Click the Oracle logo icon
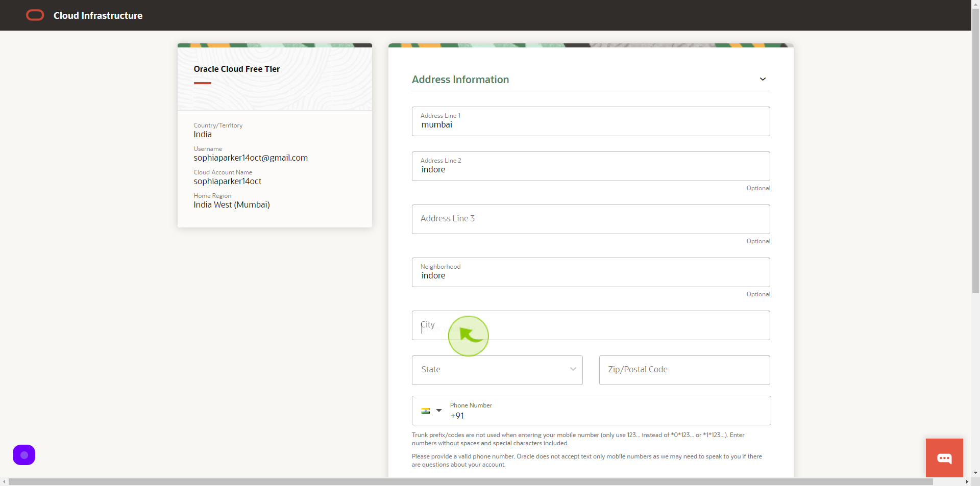This screenshot has height=486, width=980. coord(35,15)
